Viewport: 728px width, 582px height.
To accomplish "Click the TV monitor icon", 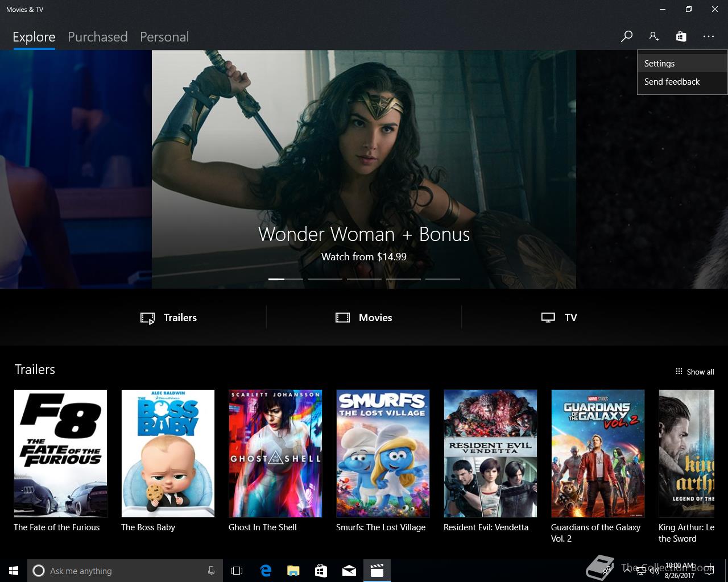I will [x=548, y=318].
